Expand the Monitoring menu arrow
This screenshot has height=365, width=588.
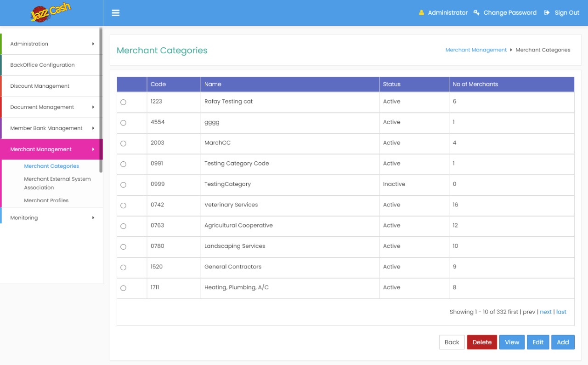click(x=93, y=218)
